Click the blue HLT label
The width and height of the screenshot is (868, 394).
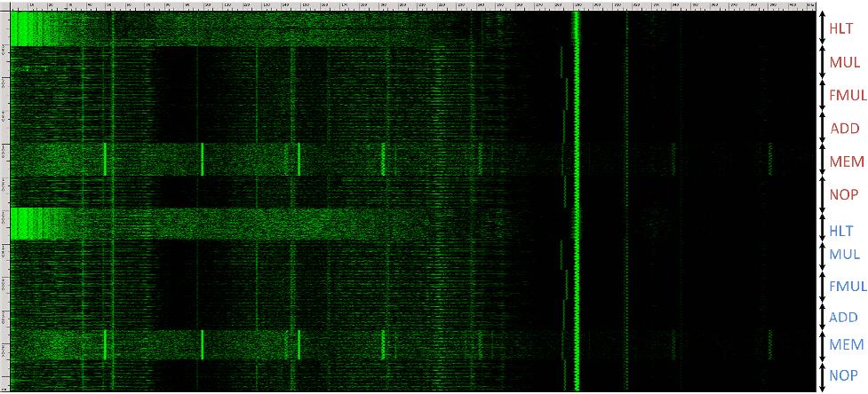pyautogui.click(x=840, y=230)
